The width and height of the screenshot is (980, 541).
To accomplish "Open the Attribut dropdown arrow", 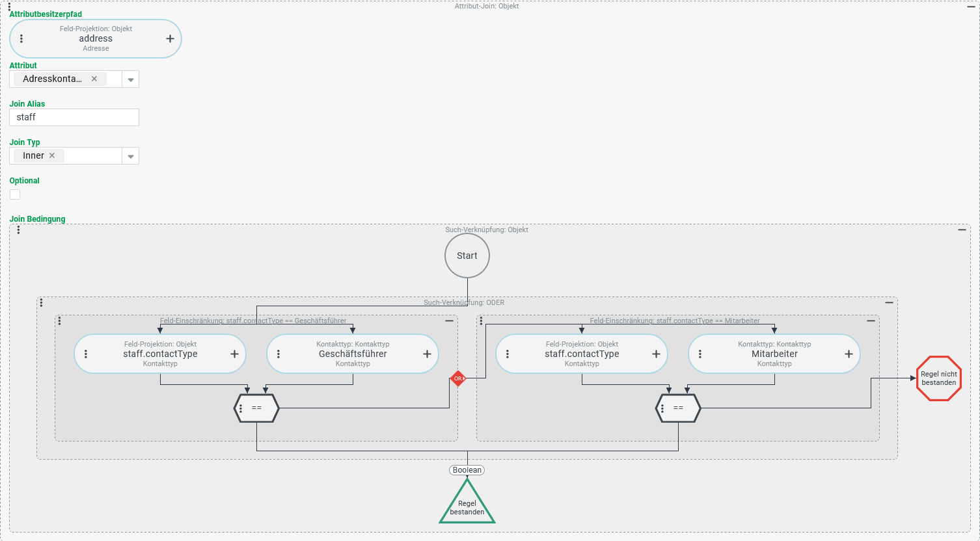I will [x=131, y=79].
